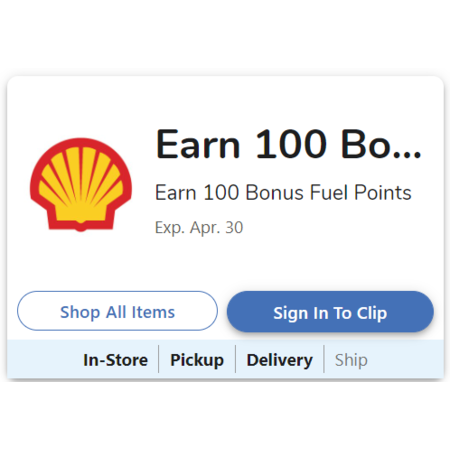Screen dimensions: 450x450
Task: Select the Shop All Items button
Action: (x=117, y=311)
